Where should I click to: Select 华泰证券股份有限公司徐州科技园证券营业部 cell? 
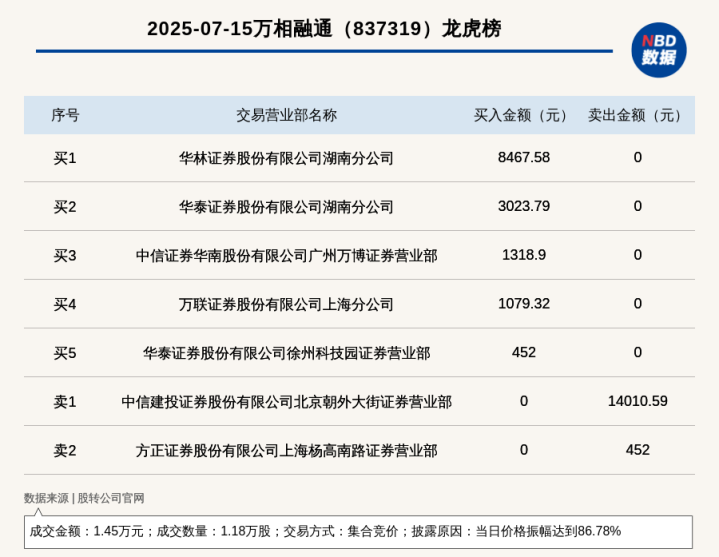tap(287, 353)
